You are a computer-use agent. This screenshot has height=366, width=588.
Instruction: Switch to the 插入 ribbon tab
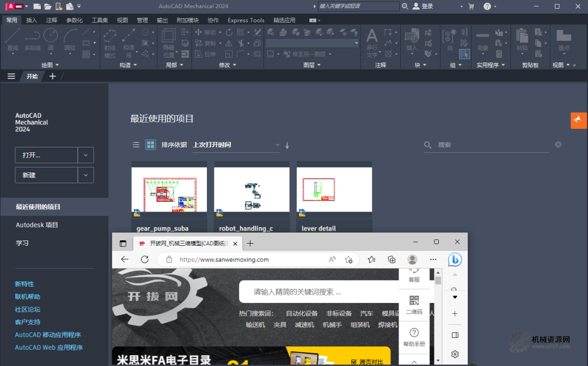(x=31, y=20)
